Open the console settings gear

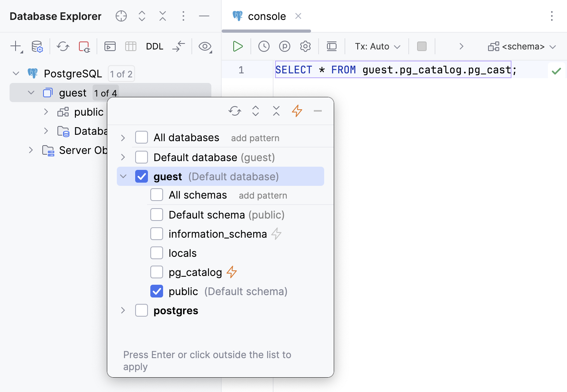[305, 46]
